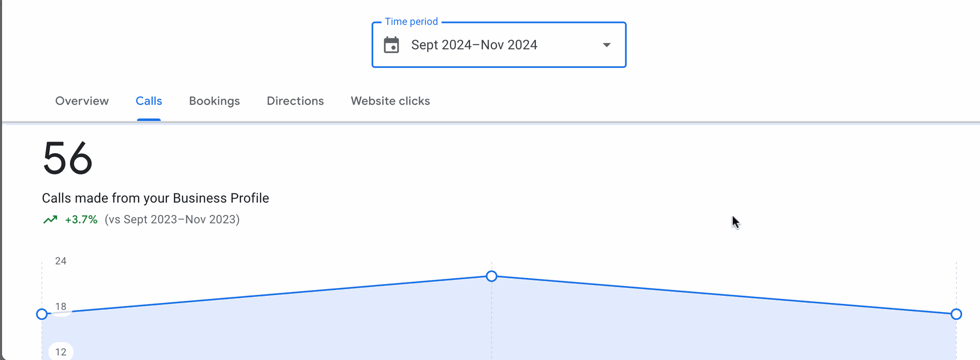Click the last data point on chart
The height and width of the screenshot is (360, 980).
[x=957, y=314]
